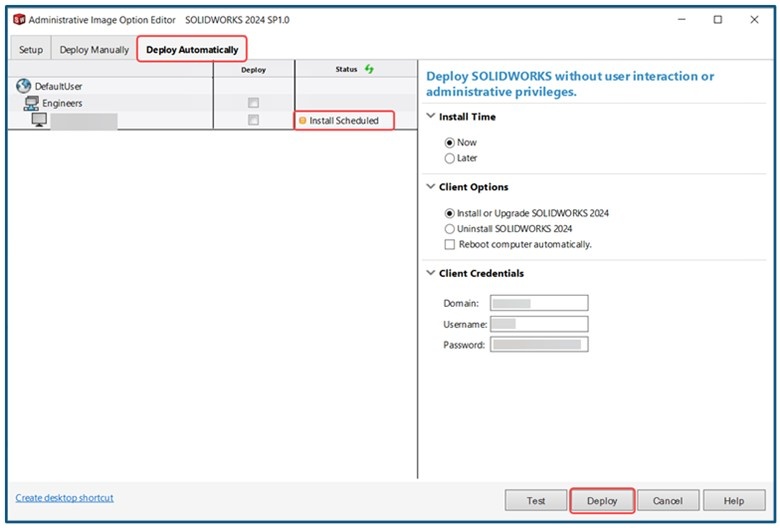The height and width of the screenshot is (528, 780).
Task: Minimize the Administrative Image Option Editor window
Action: pos(682,19)
